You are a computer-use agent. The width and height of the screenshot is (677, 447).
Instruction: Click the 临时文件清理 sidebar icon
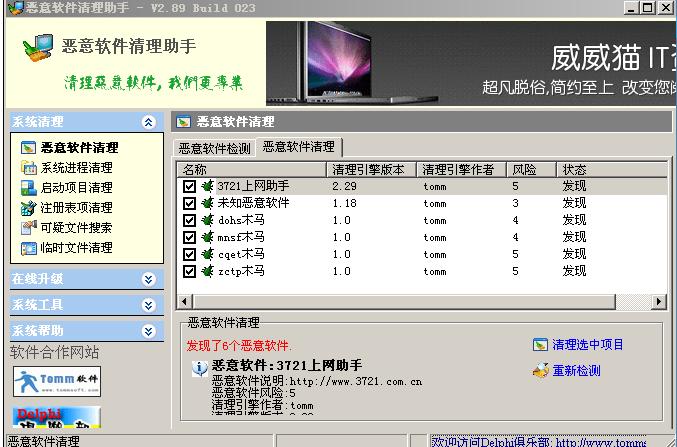click(28, 248)
